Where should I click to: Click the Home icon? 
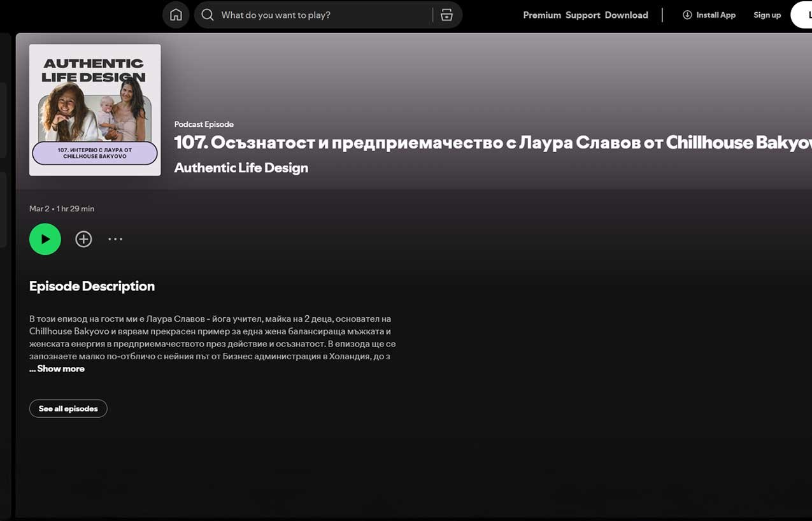pos(176,14)
